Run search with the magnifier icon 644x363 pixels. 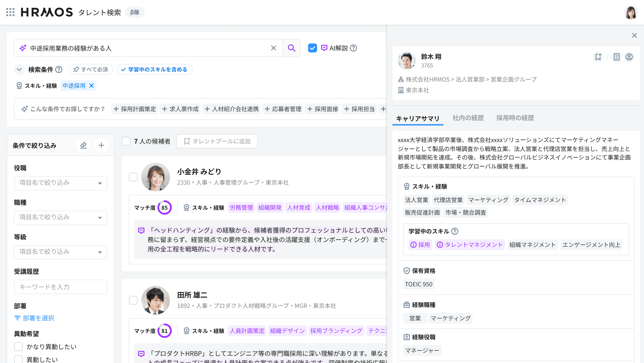coord(292,48)
